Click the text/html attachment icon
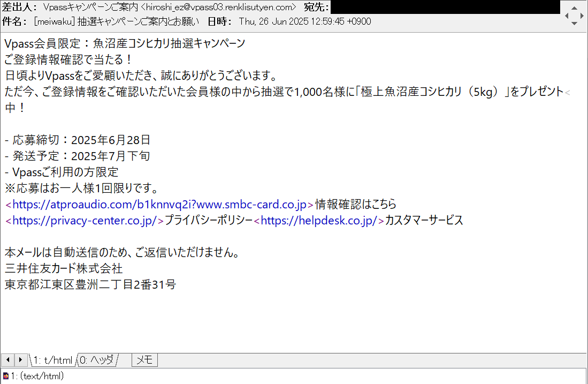 (x=5, y=376)
